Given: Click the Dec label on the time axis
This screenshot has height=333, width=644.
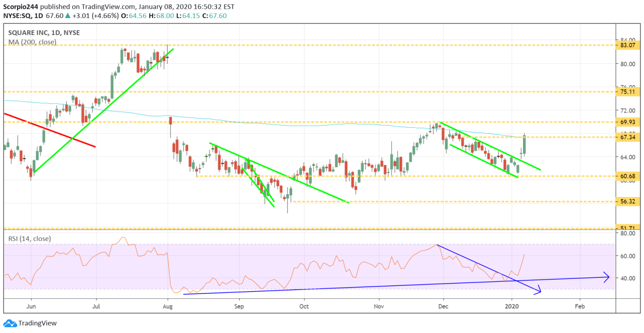Looking at the screenshot, I should [x=443, y=306].
